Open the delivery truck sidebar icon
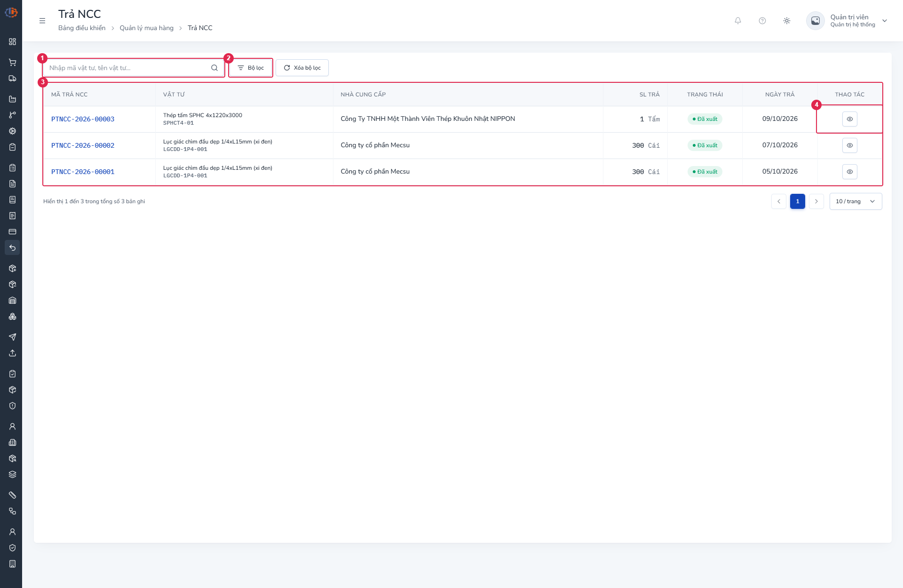Viewport: 903px width, 588px height. pos(12,79)
